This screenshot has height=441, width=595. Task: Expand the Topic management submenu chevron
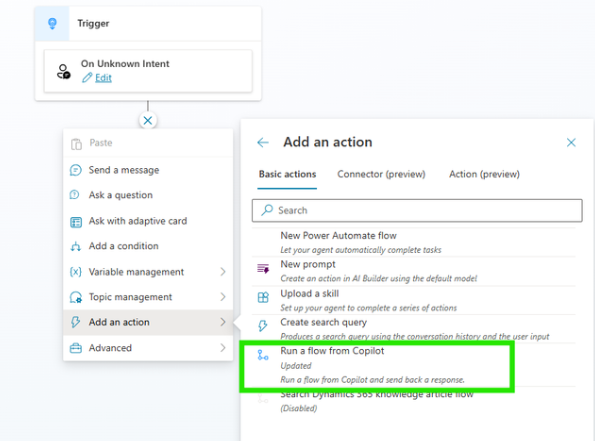pyautogui.click(x=223, y=297)
